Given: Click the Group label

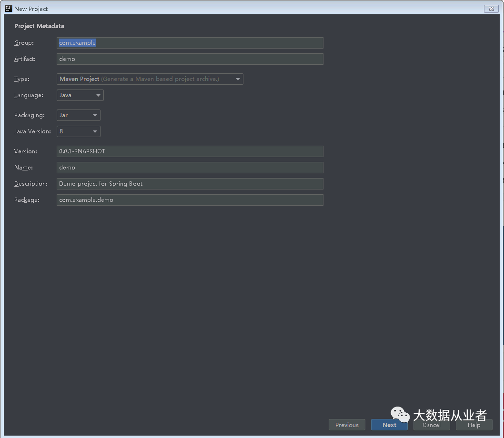Looking at the screenshot, I should pyautogui.click(x=24, y=43).
